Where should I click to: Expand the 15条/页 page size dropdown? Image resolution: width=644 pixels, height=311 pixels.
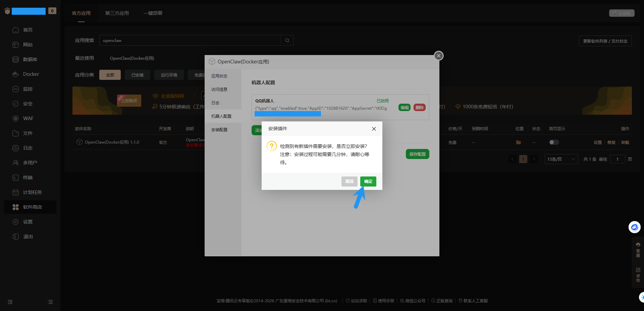tap(561, 159)
